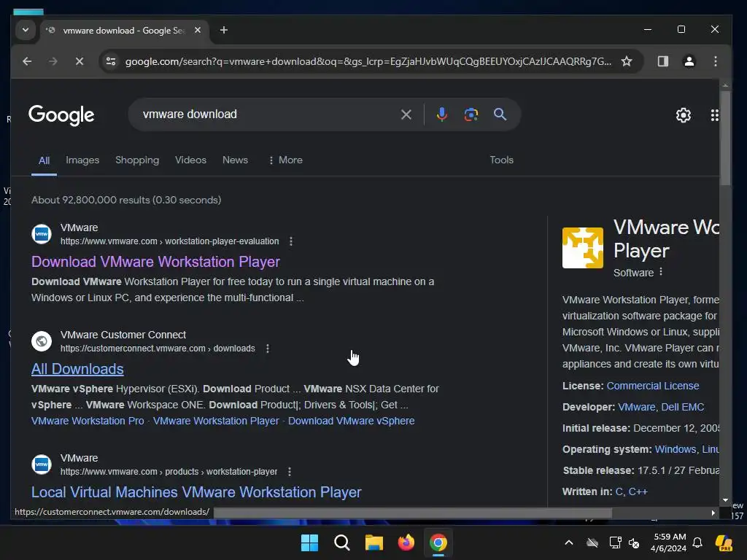Open the VMware Workstation Player sitelink
The height and width of the screenshot is (560, 747).
point(216,421)
